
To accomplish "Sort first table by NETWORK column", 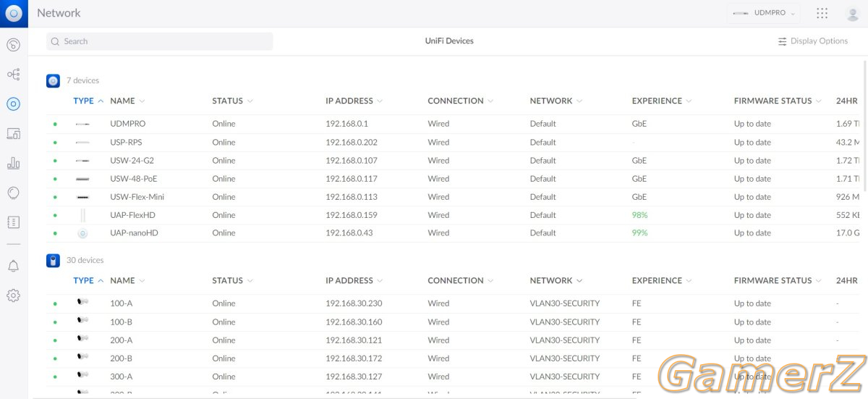I will [x=556, y=101].
